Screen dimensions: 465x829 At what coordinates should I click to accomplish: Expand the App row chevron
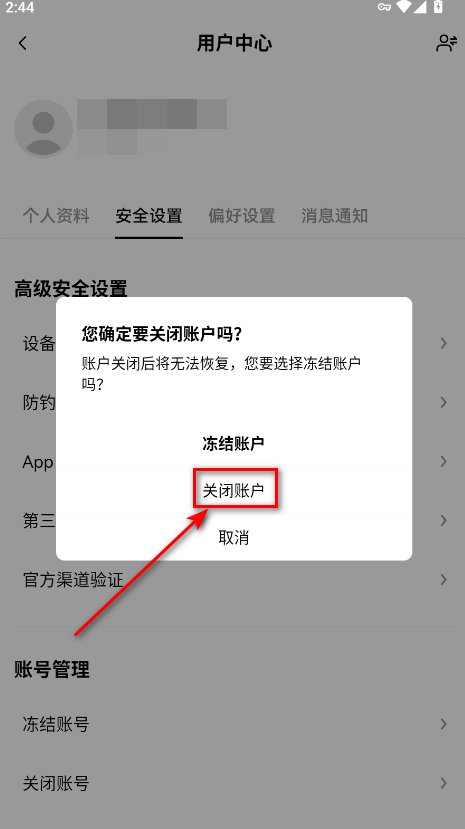444,462
